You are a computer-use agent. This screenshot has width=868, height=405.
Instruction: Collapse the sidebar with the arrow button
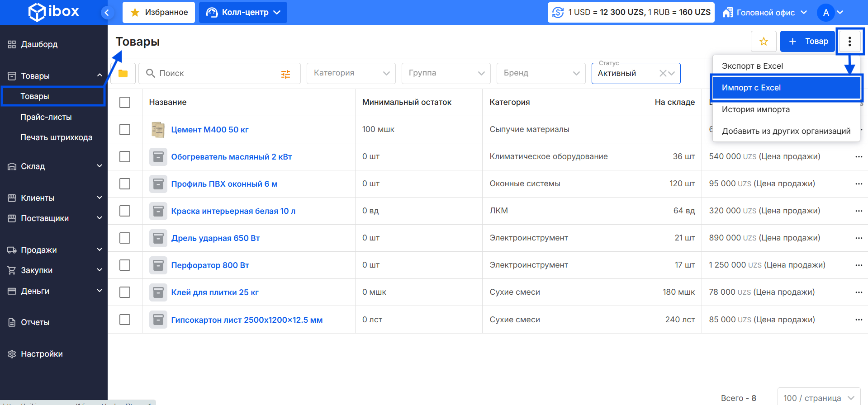tap(107, 13)
